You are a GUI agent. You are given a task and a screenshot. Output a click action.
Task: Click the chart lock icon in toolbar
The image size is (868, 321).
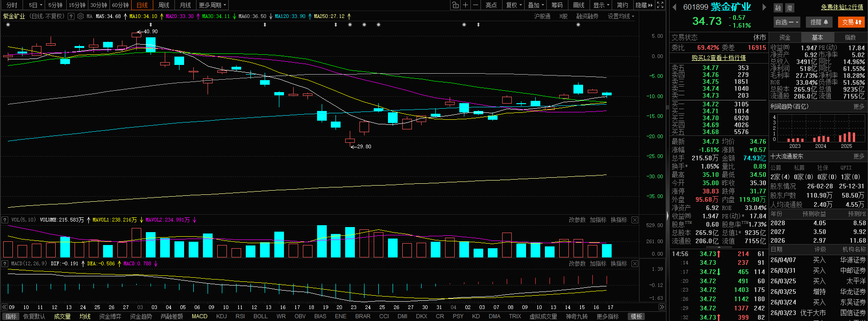point(455,5)
